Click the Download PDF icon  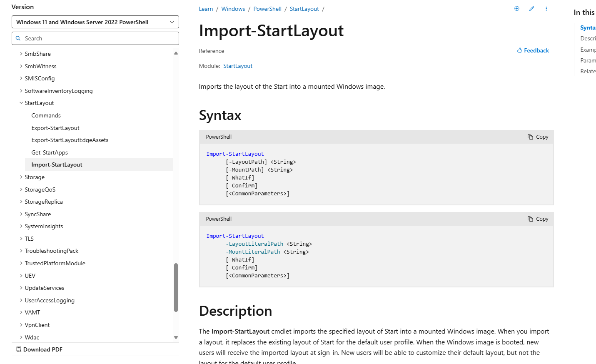pyautogui.click(x=19, y=349)
